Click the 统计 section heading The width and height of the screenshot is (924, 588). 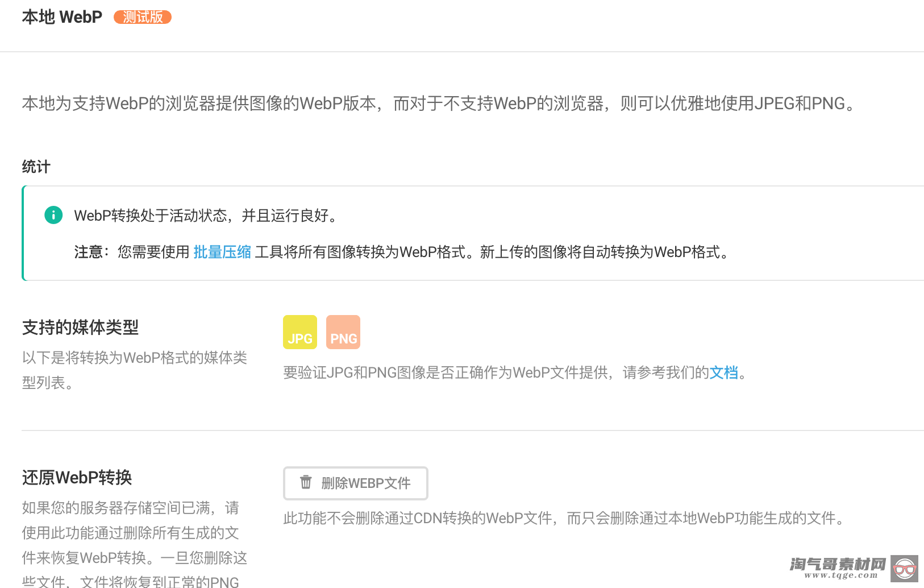pyautogui.click(x=36, y=167)
